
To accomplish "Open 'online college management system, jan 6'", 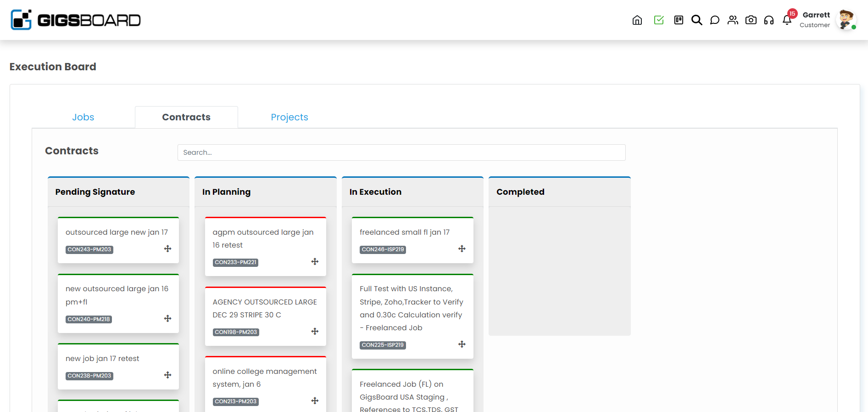I will 265,378.
